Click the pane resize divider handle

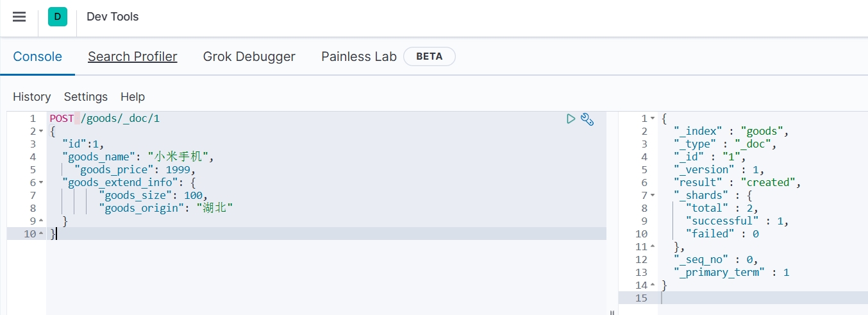[x=612, y=312]
